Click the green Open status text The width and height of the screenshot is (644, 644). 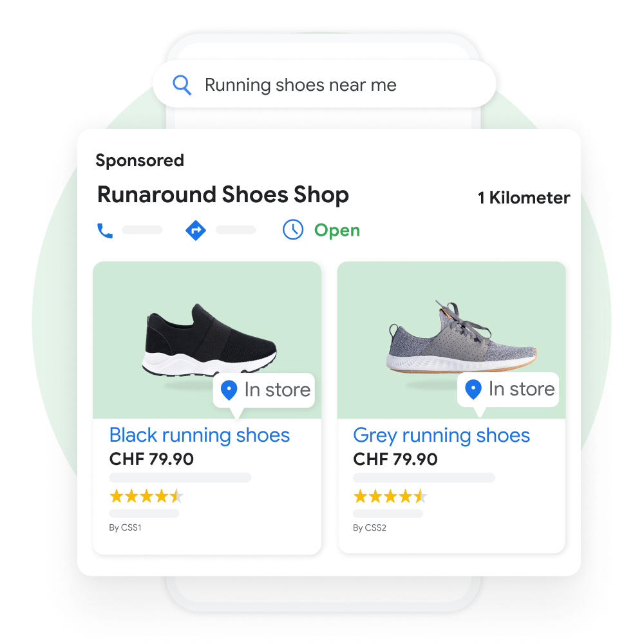click(337, 231)
